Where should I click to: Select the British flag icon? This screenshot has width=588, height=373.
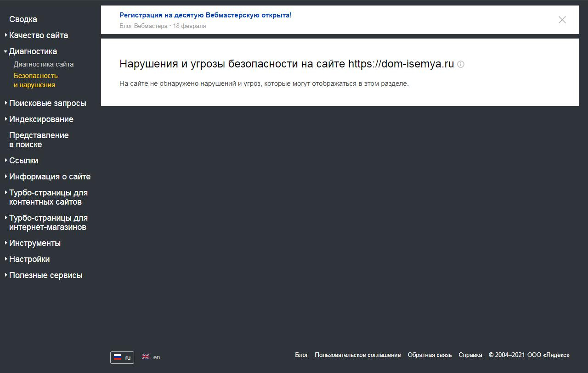146,356
